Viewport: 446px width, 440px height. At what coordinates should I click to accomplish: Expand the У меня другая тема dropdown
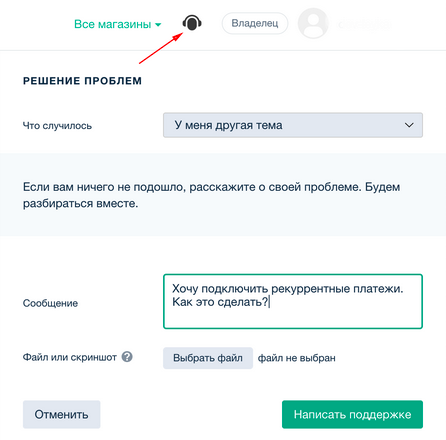click(x=293, y=125)
